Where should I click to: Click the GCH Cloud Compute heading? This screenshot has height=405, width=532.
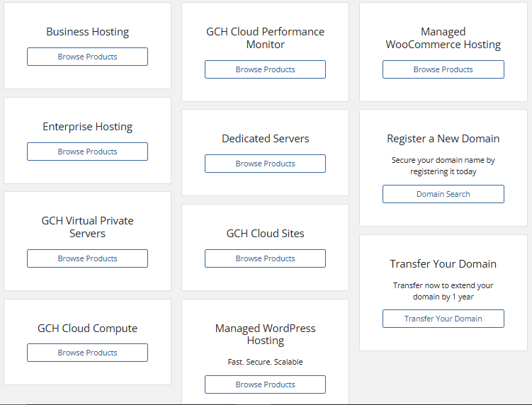coord(87,329)
